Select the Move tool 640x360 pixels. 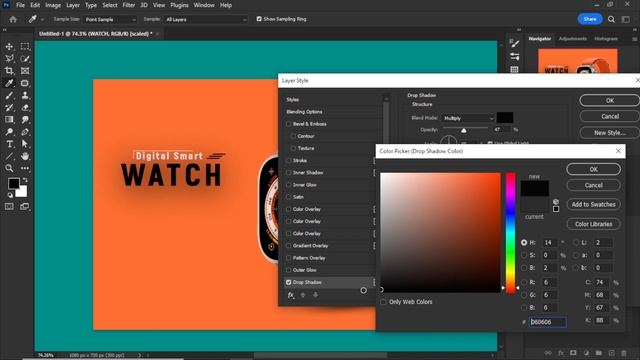[9, 47]
